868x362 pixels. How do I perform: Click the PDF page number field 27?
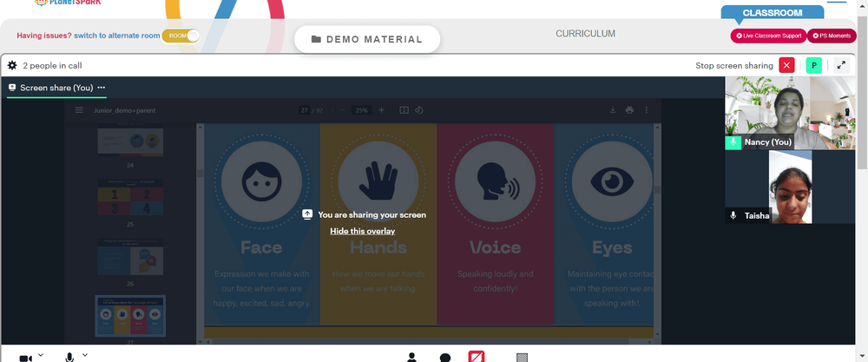(305, 110)
